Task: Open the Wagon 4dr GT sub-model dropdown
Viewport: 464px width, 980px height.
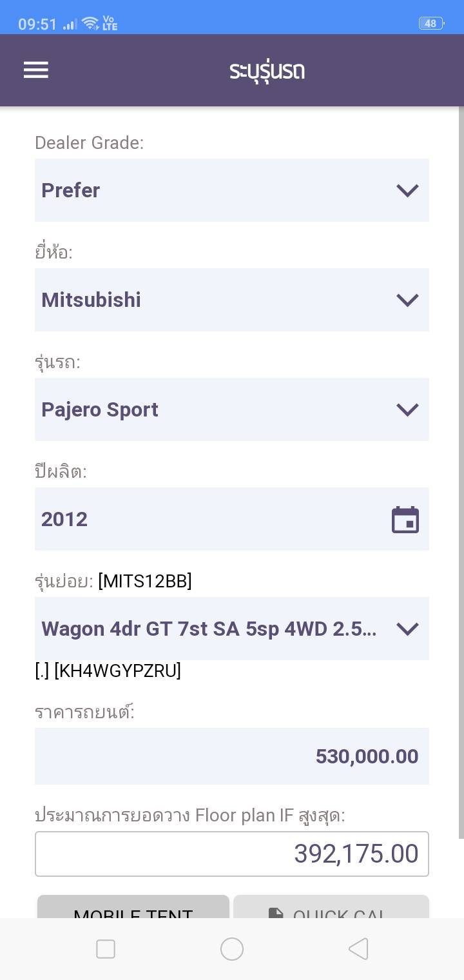Action: point(231,629)
